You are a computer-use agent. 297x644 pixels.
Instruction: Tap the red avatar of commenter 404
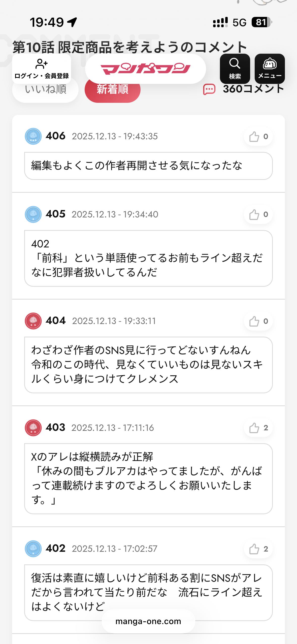click(x=33, y=321)
